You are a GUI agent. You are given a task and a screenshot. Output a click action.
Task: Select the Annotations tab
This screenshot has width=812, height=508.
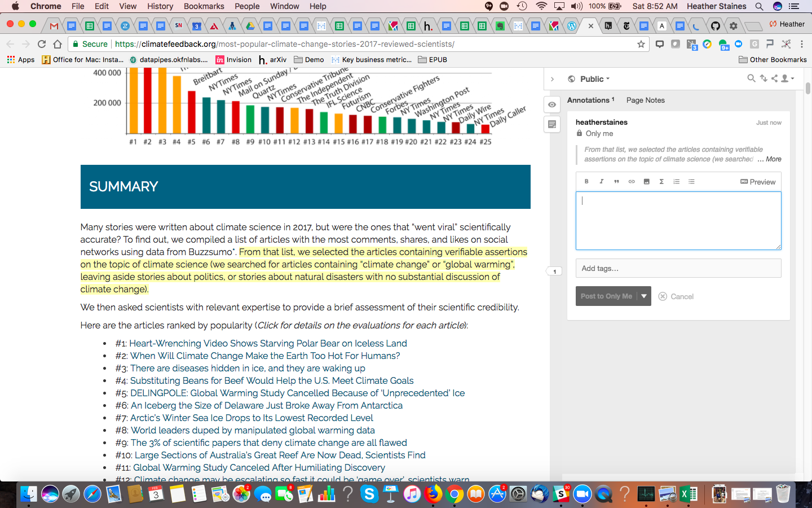[590, 100]
